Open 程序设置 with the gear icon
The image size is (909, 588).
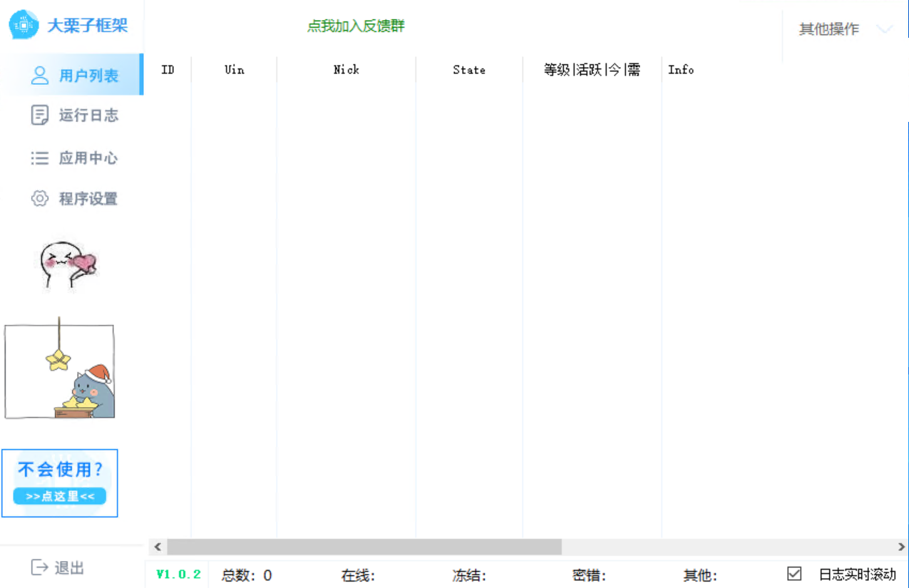pos(41,199)
